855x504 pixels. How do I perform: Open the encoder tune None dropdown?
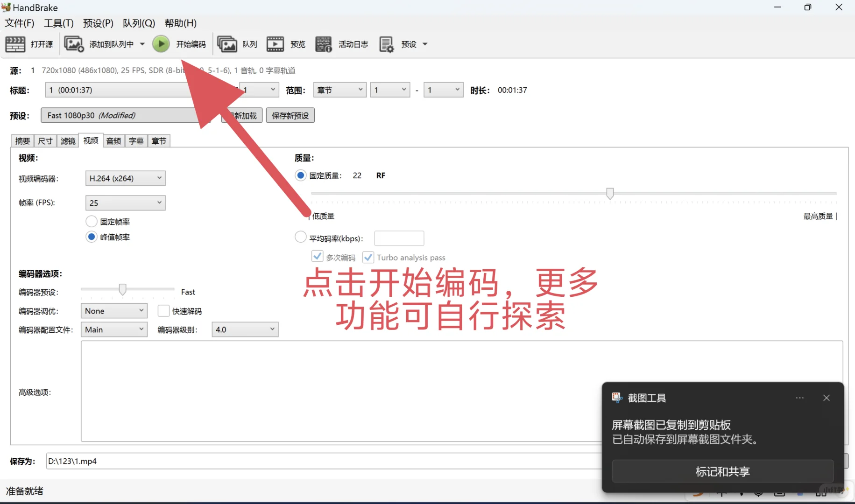click(114, 311)
